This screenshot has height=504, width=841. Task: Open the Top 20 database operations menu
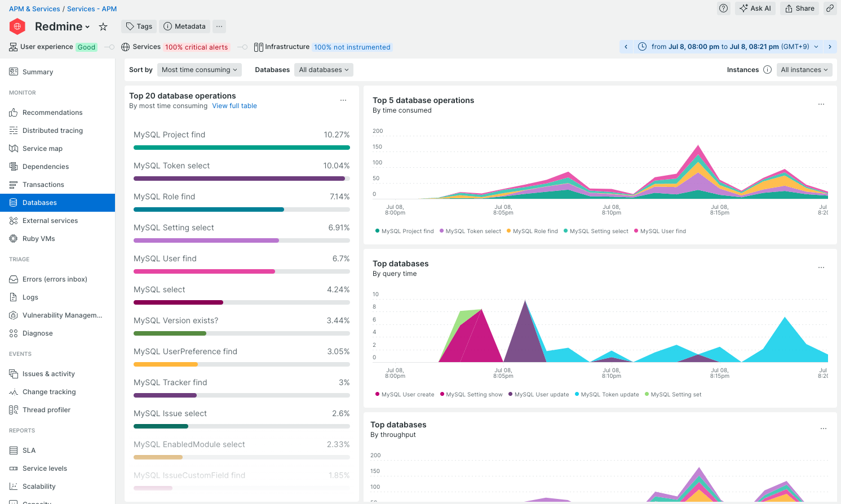click(343, 100)
